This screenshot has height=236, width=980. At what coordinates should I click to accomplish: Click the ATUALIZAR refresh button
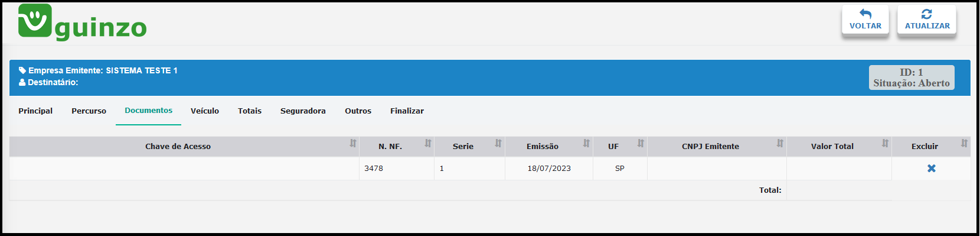(x=927, y=20)
